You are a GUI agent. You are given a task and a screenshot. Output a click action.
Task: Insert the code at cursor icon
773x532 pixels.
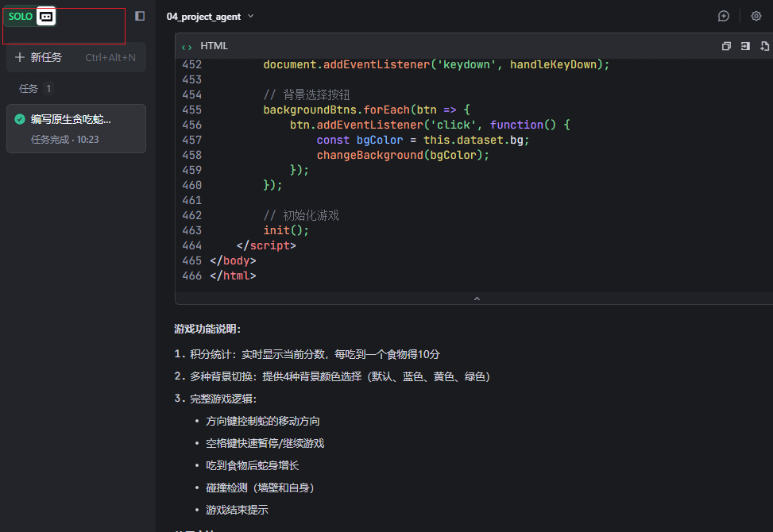click(x=745, y=46)
